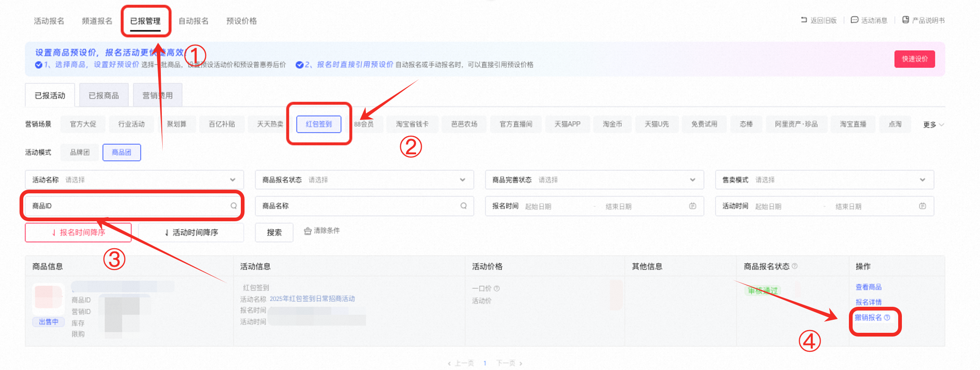The image size is (980, 370).
Task: Open the 2025年红包签到日常招商活动 link
Action: pos(312,299)
